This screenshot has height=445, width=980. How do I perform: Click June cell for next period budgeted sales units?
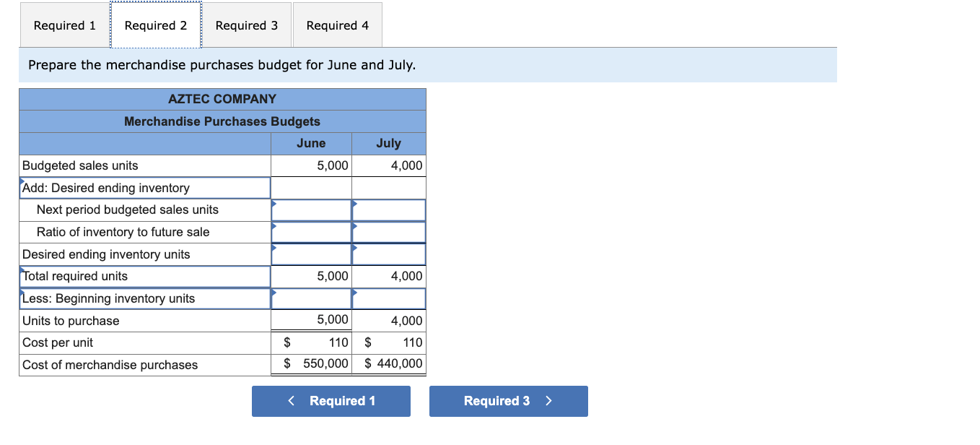pyautogui.click(x=310, y=209)
